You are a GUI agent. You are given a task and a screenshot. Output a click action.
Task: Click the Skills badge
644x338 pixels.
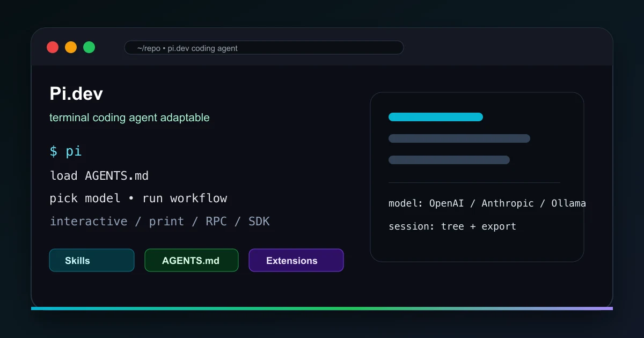pos(92,260)
